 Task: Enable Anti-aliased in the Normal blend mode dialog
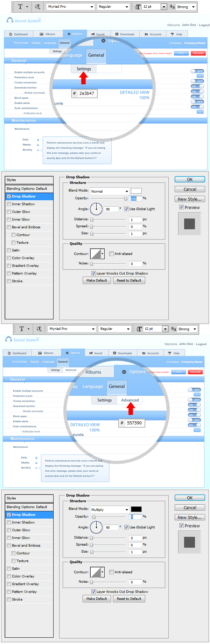pyautogui.click(x=111, y=254)
